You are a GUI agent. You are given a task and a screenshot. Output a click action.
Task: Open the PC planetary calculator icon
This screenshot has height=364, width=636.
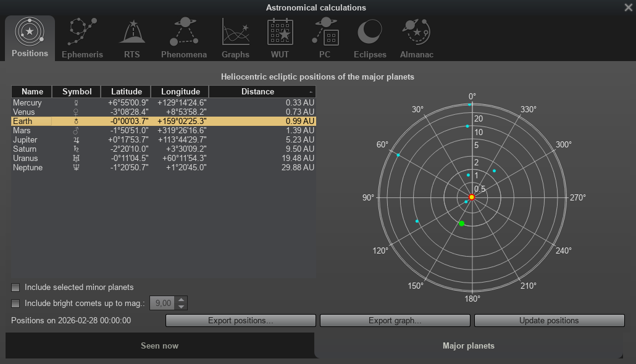[x=325, y=38]
